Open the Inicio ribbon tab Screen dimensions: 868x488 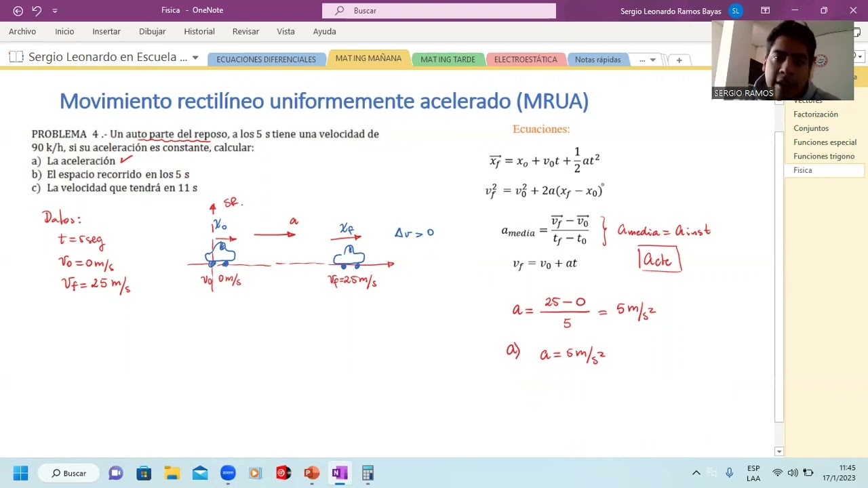(64, 31)
